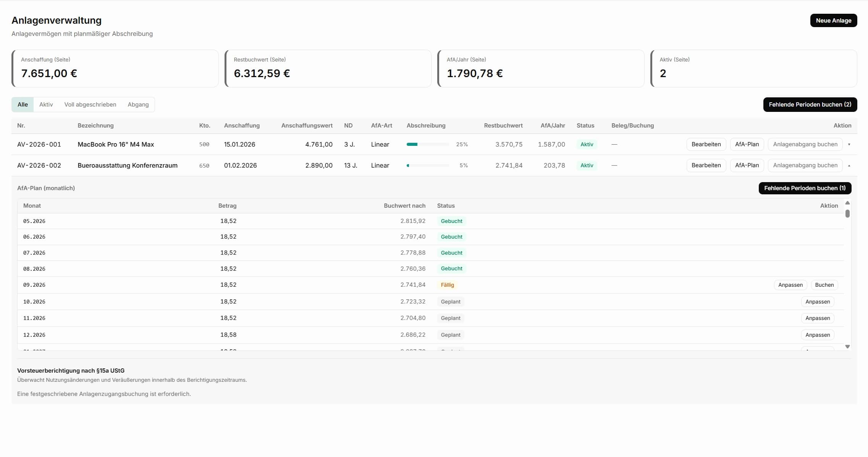Click the Aktiv (Seite) summary card
This screenshot has height=457, width=868.
[753, 69]
